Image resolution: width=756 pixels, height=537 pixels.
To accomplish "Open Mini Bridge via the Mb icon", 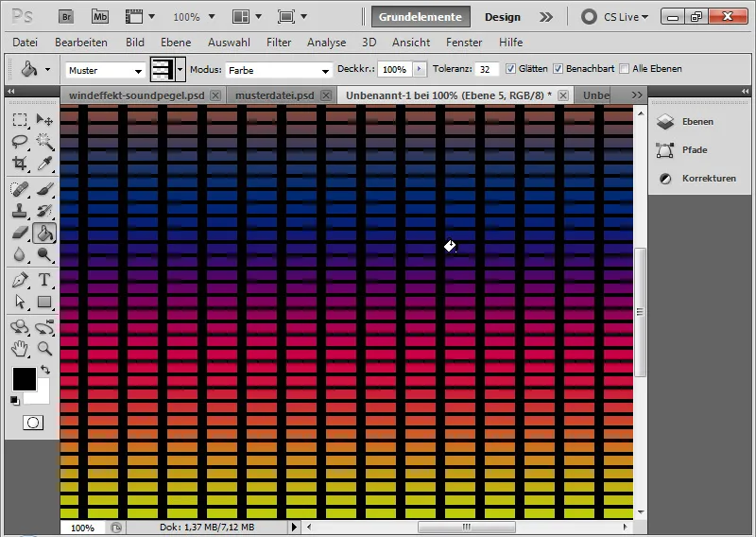I will [x=100, y=17].
